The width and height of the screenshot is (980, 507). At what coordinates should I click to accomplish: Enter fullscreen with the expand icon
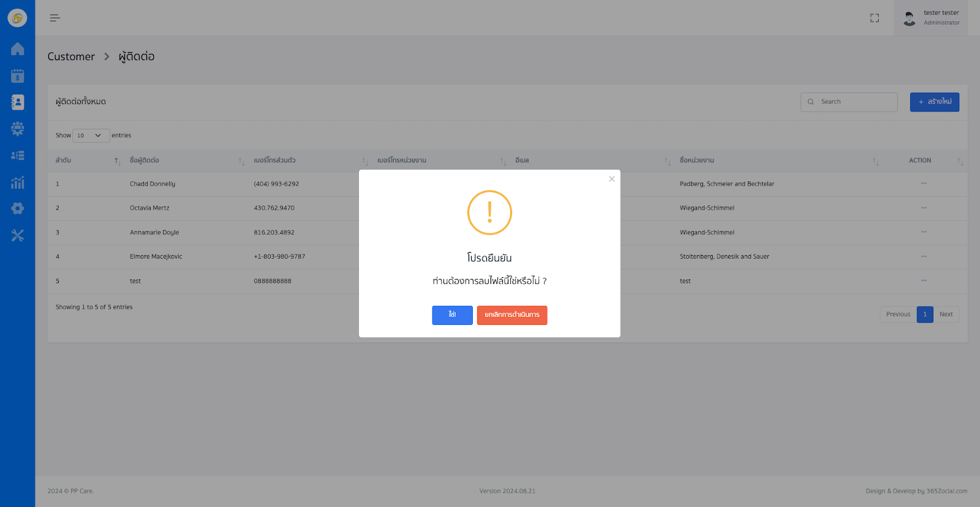875,18
